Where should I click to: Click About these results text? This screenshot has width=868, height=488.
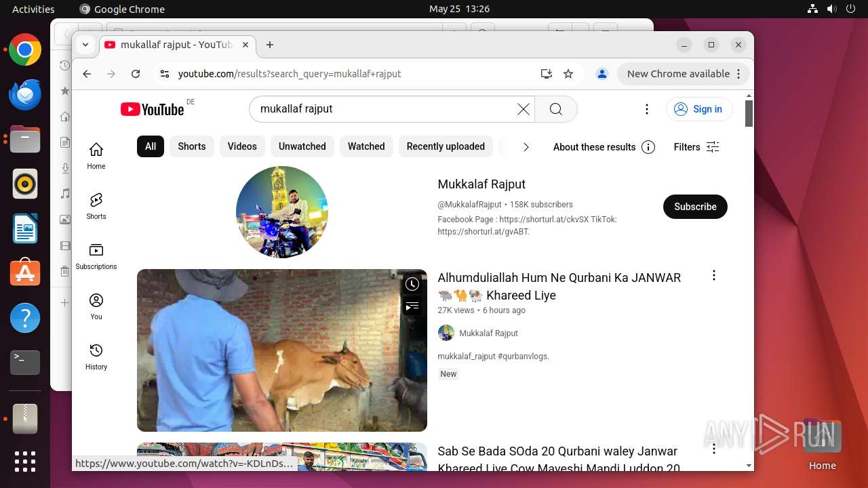click(594, 147)
